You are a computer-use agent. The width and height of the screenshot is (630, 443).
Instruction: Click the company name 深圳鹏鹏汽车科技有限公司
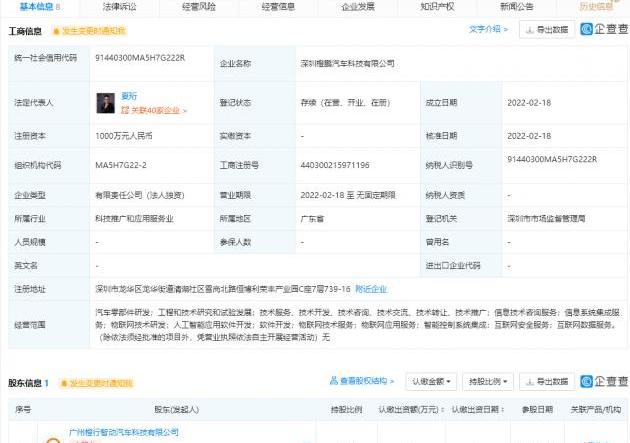(x=347, y=63)
